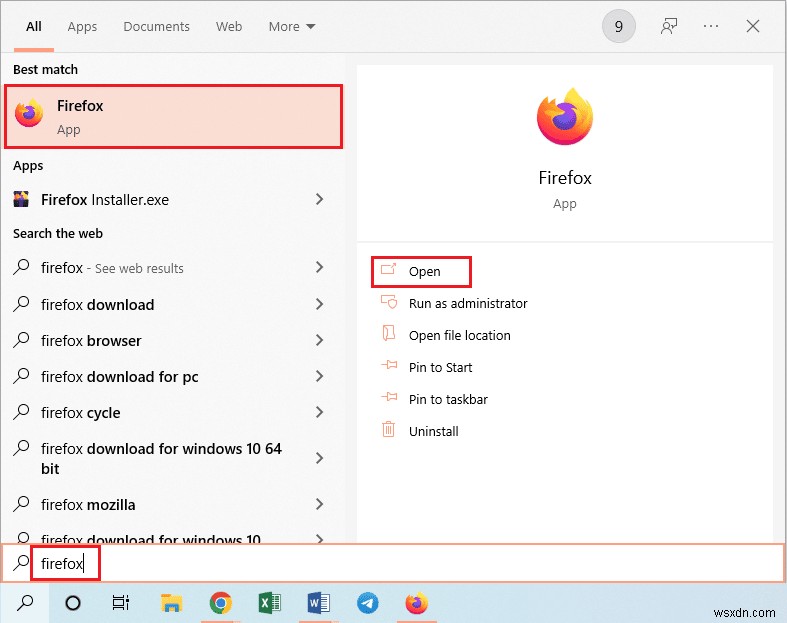This screenshot has height=623, width=787.
Task: Expand 'firefox download' suggestion arrow
Action: pyautogui.click(x=319, y=304)
